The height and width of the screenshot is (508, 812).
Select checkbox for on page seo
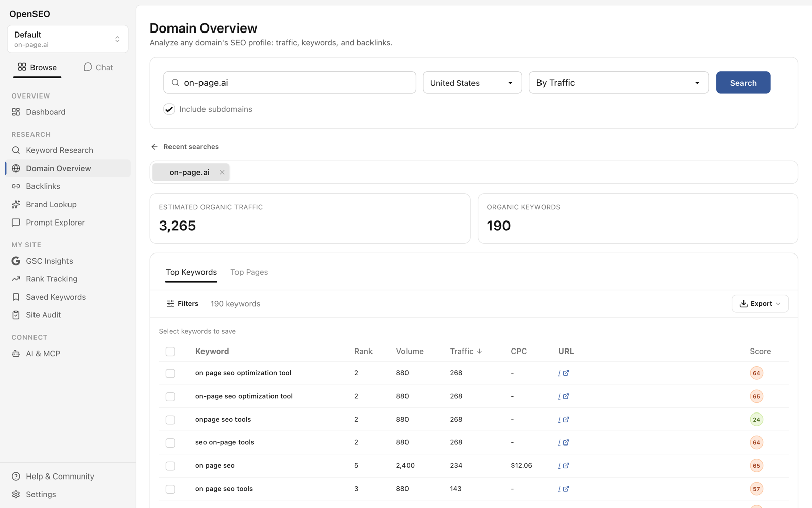[x=171, y=466]
